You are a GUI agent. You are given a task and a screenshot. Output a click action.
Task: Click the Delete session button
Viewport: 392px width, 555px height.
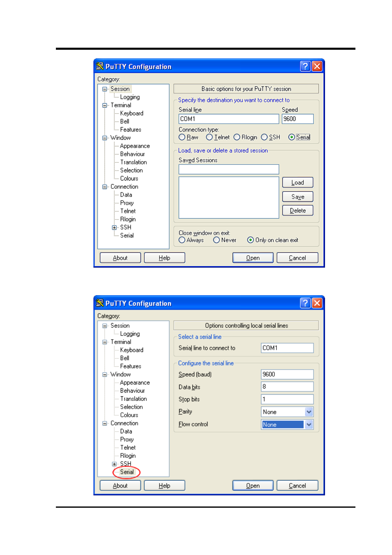pos(297,210)
